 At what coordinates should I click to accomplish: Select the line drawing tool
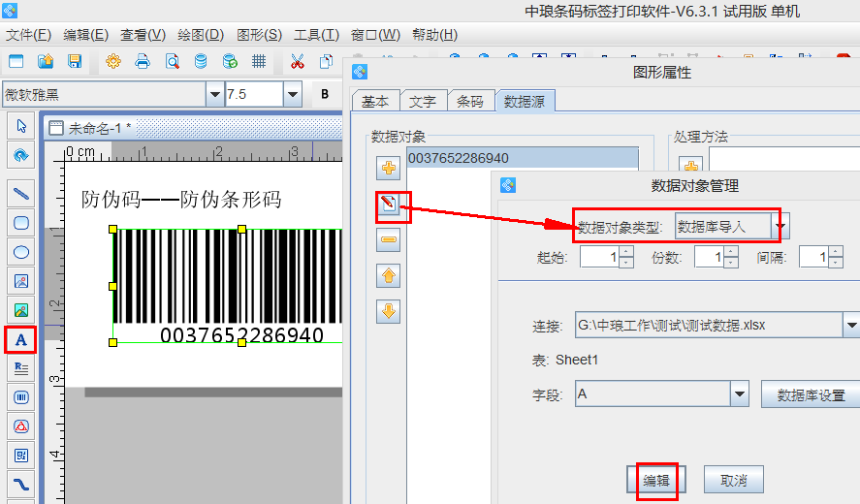(20, 193)
